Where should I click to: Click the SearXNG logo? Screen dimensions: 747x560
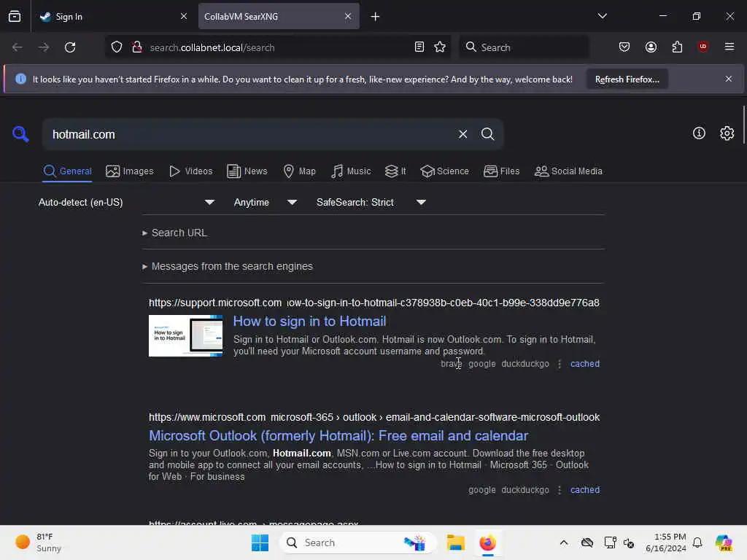pyautogui.click(x=20, y=134)
